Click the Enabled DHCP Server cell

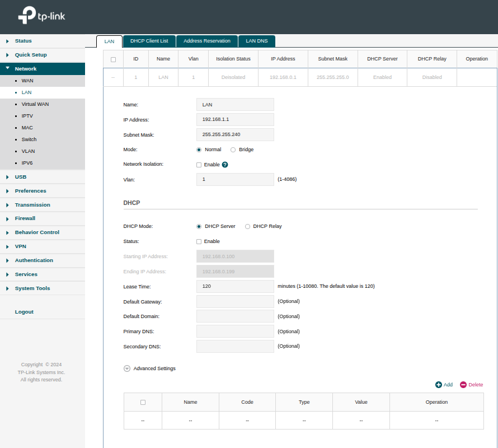tap(382, 77)
